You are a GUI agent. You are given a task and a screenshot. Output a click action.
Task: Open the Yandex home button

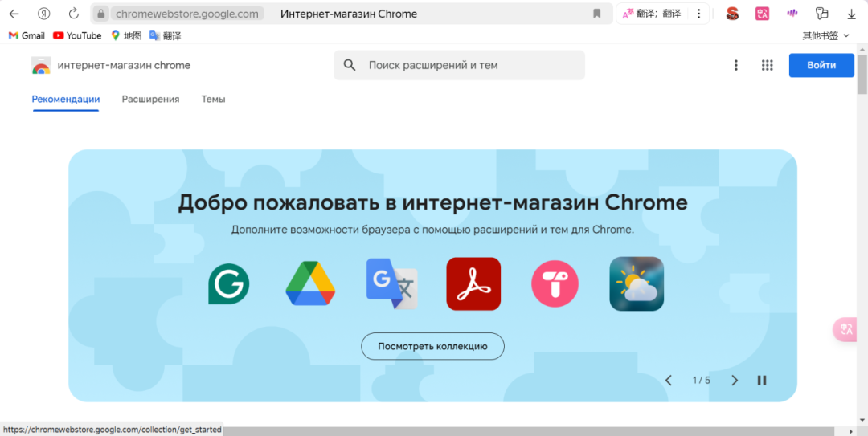pos(45,14)
